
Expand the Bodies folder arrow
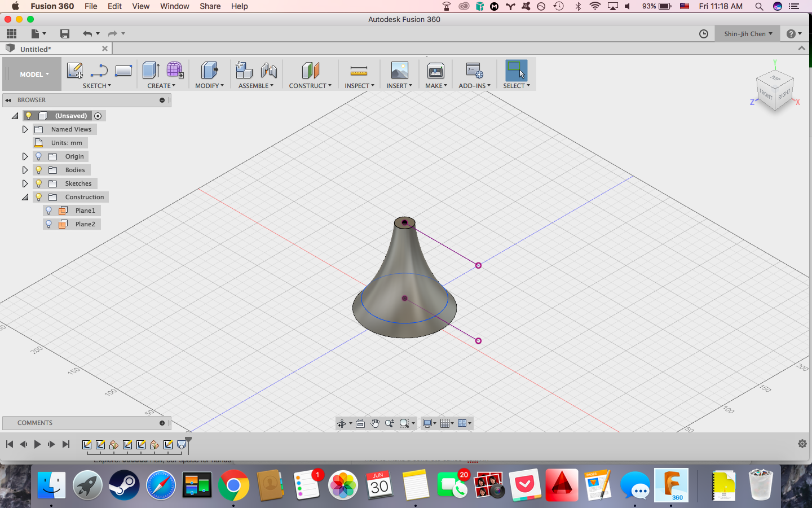pos(25,170)
